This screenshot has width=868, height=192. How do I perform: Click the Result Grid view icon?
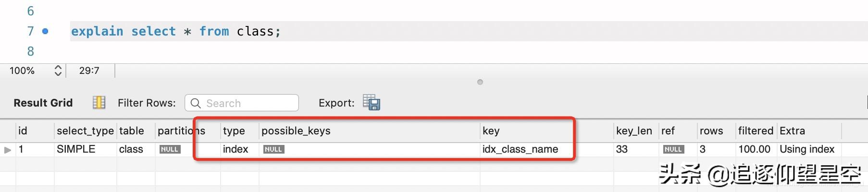click(99, 103)
